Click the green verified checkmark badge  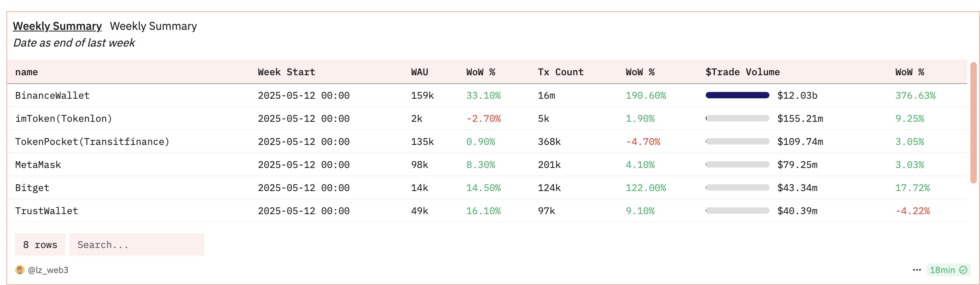(963, 270)
